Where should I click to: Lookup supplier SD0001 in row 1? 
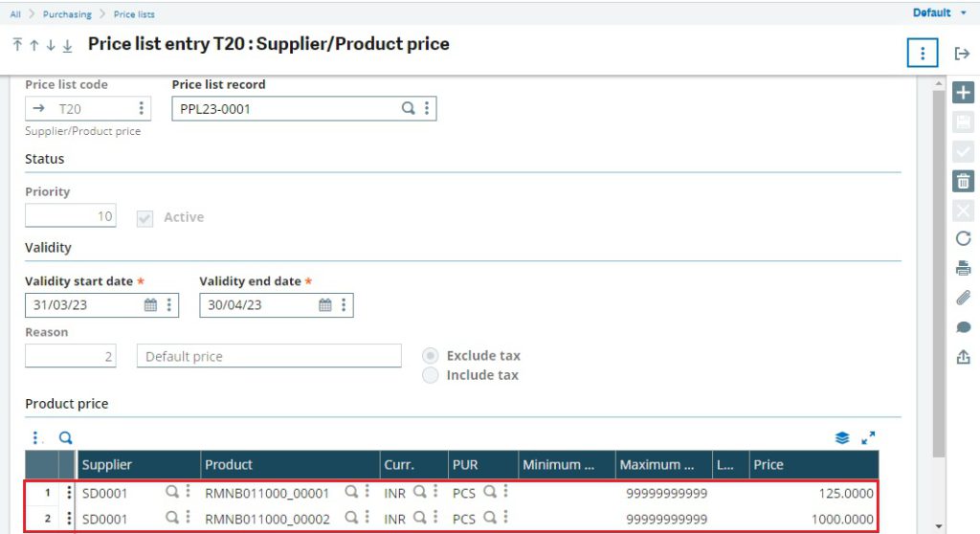[x=172, y=492]
